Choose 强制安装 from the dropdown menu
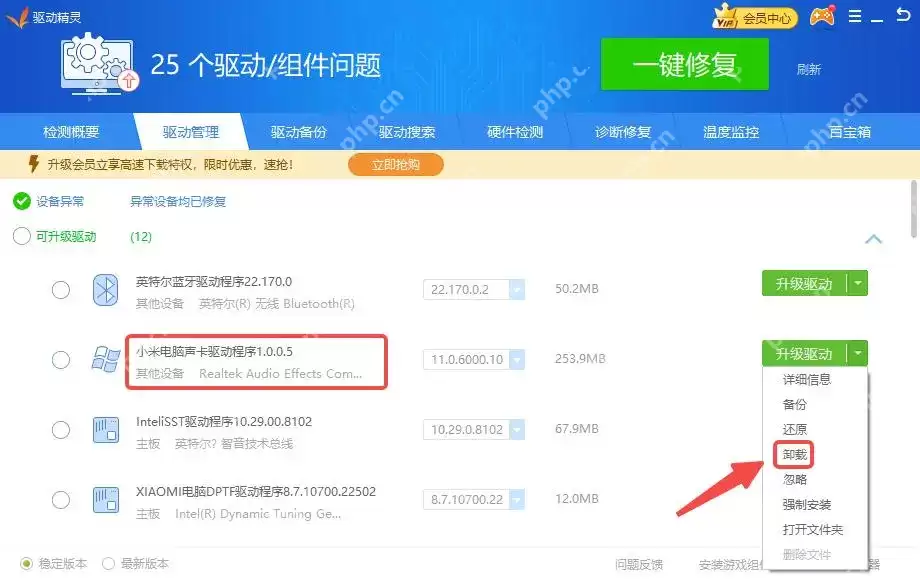Image resolution: width=920 pixels, height=580 pixels. click(807, 504)
